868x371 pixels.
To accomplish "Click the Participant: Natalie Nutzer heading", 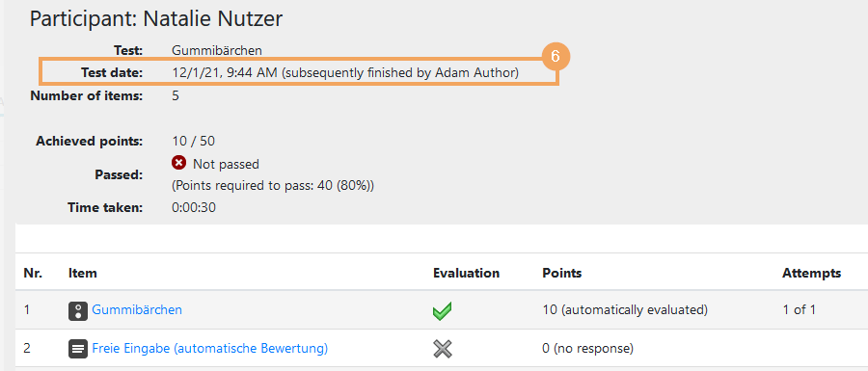I will [x=156, y=19].
